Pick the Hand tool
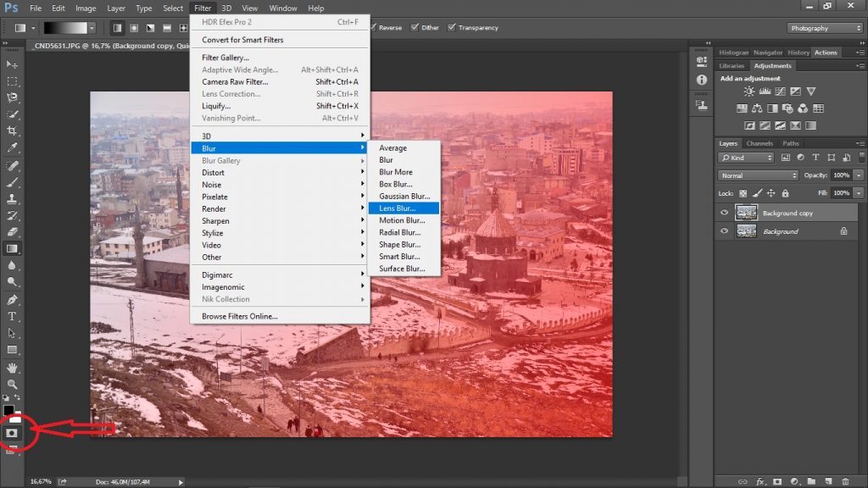868x488 pixels. click(x=13, y=368)
